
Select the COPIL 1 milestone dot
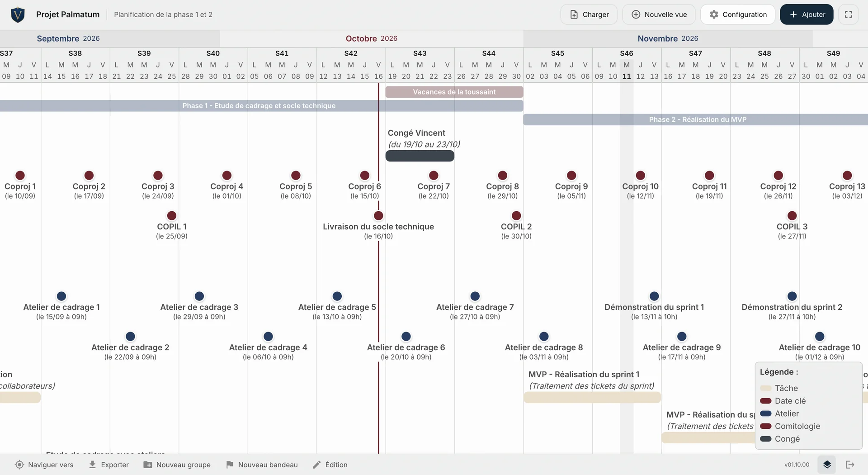[x=172, y=216]
